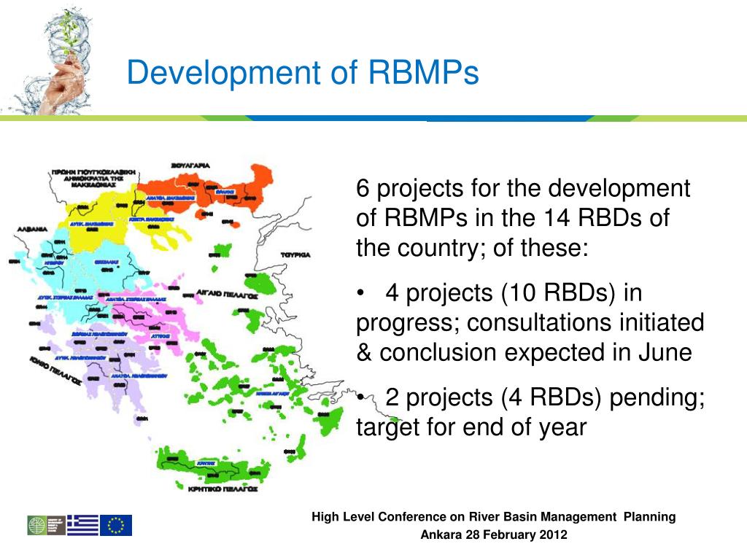Viewport: 747px width, 560px height.
Task: Click the bullet "4 projects (10 RBDs) in"
Action: coord(499,292)
